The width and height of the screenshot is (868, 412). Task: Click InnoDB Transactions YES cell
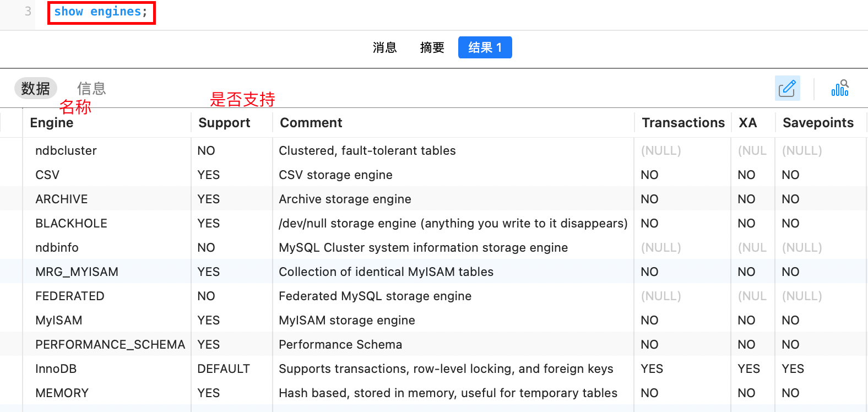652,368
